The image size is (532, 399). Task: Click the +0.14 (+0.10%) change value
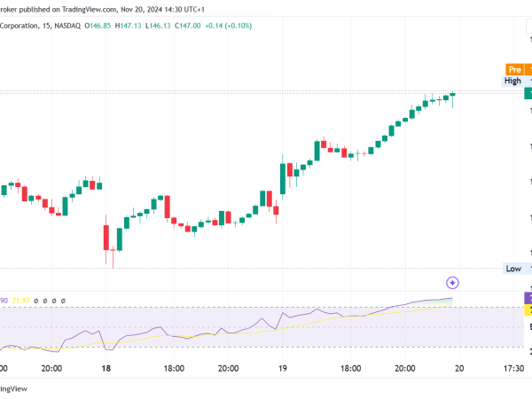tap(229, 26)
